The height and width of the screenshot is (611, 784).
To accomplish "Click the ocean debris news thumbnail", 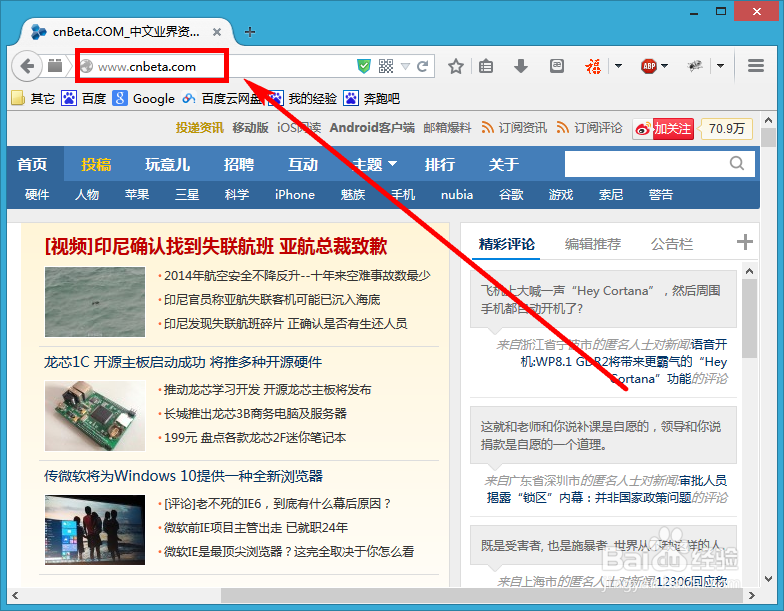I will point(94,302).
